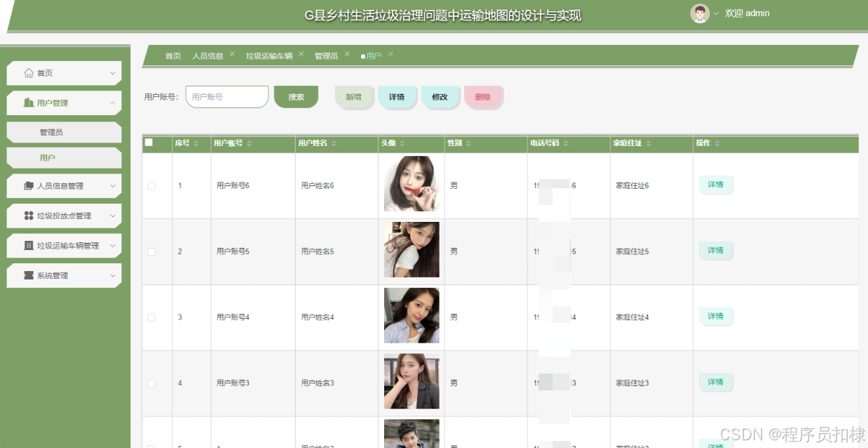Click avatar thumbnail of 用户姓名3
The width and height of the screenshot is (868, 448).
412,381
